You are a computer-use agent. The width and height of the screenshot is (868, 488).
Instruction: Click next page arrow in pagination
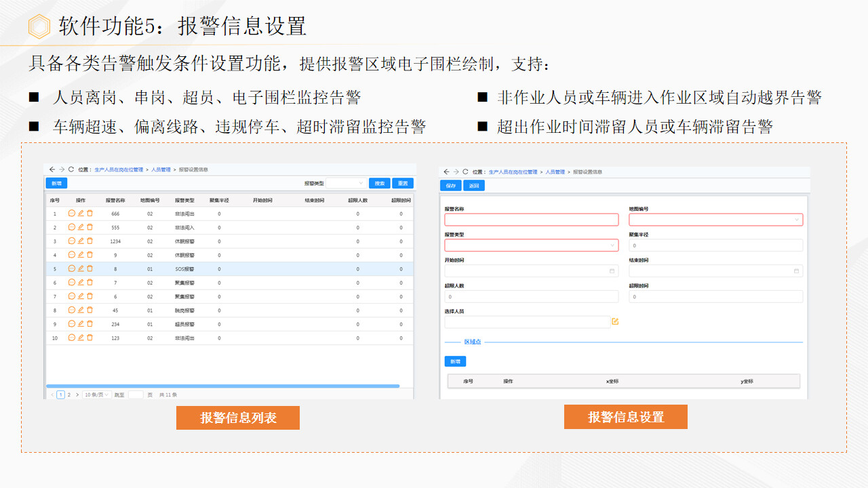(77, 394)
